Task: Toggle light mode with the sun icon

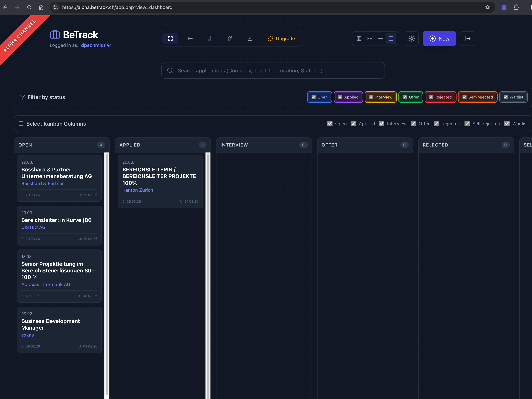Action: point(411,39)
